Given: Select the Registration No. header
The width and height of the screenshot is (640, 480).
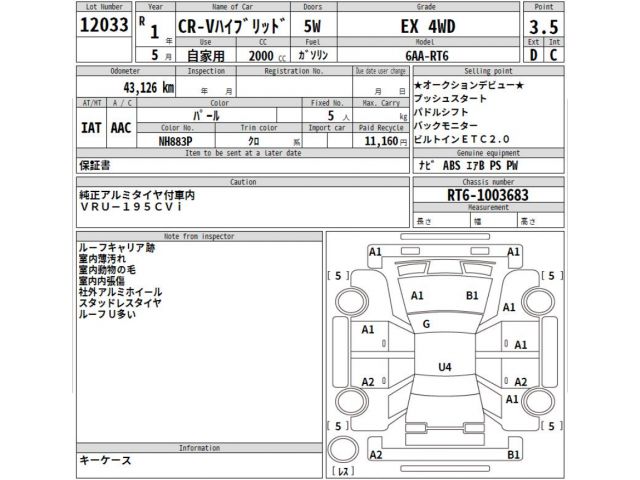Looking at the screenshot, I should click(294, 71).
